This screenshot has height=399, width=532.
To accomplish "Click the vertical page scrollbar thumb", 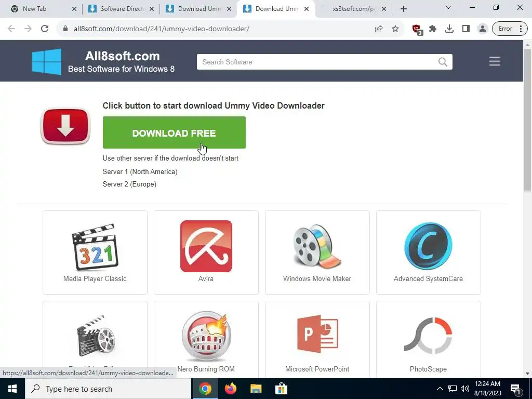I will [527, 119].
